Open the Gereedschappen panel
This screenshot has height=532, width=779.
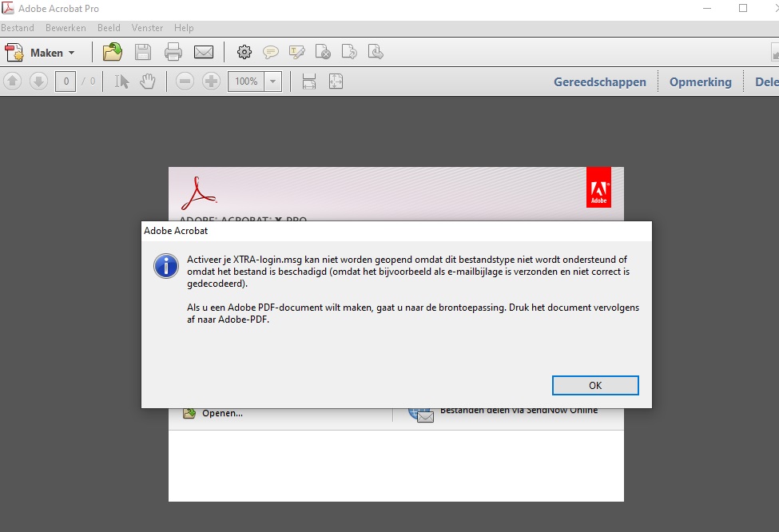coord(599,81)
